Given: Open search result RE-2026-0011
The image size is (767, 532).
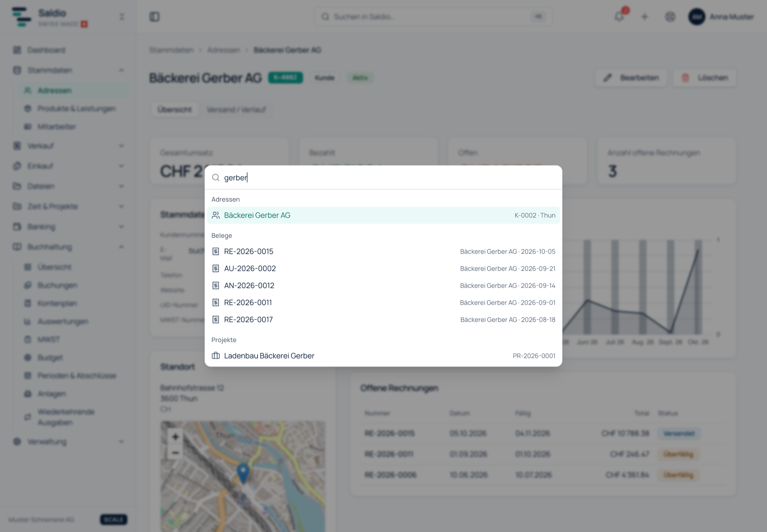Looking at the screenshot, I should pos(383,302).
